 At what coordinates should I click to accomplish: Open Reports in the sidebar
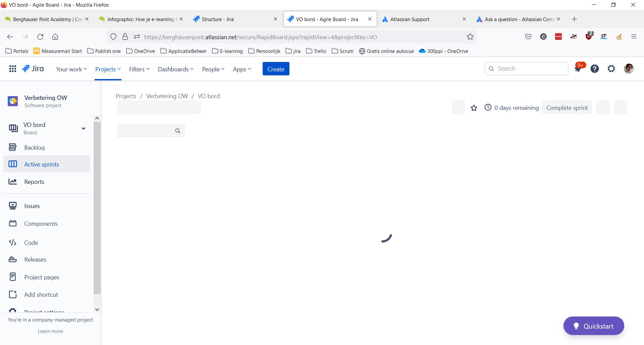[x=47, y=182]
